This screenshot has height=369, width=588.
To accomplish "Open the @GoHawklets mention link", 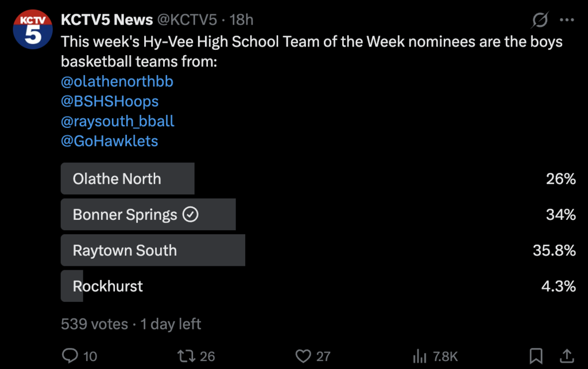I will 110,141.
